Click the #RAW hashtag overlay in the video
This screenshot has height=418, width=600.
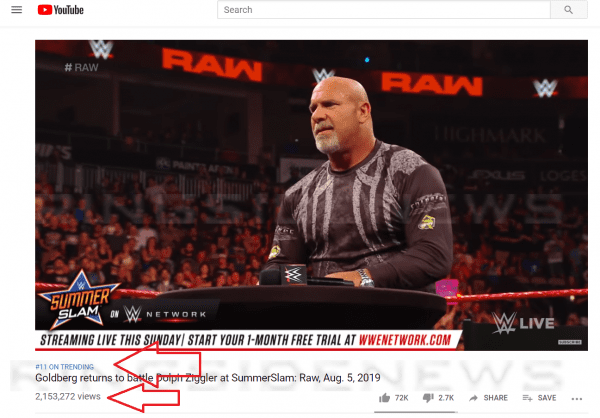tap(82, 68)
